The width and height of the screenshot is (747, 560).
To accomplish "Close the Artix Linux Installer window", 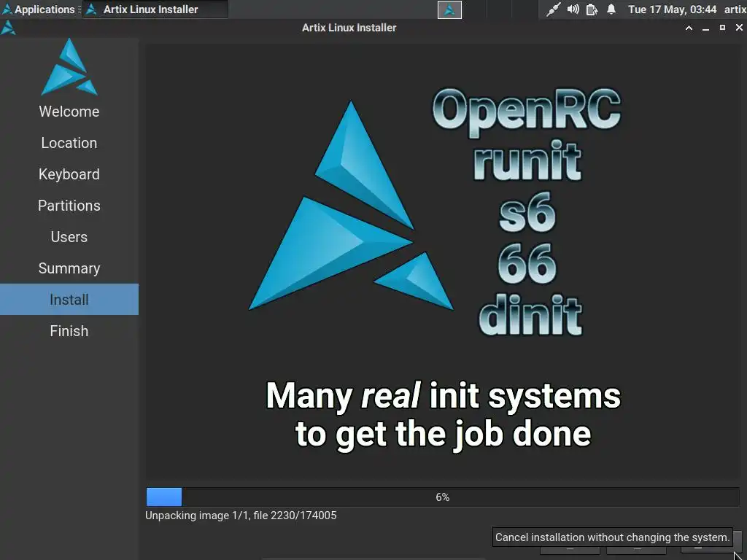I will click(x=739, y=28).
